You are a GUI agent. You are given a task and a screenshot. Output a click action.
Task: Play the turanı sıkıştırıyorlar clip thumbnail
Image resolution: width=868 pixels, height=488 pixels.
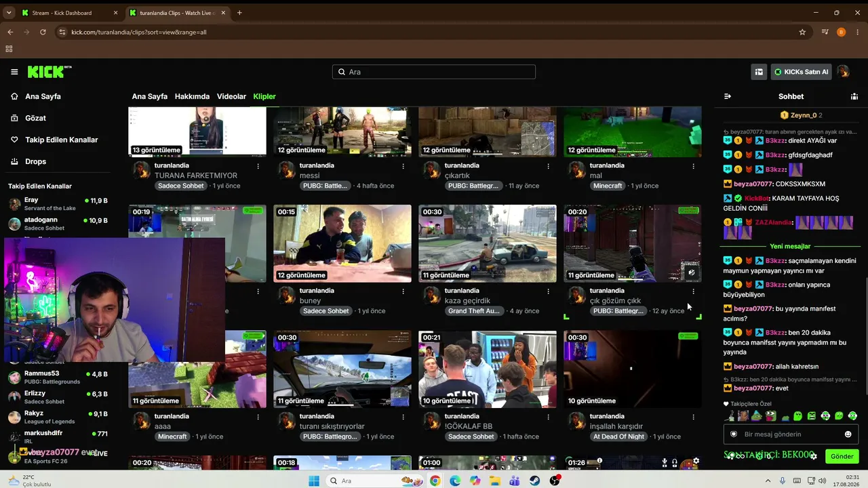click(x=342, y=369)
